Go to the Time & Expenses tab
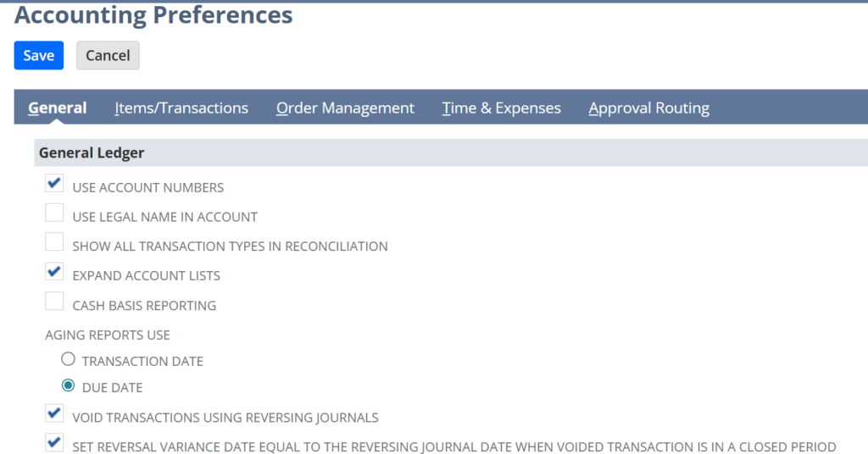The height and width of the screenshot is (454, 868). tap(501, 108)
